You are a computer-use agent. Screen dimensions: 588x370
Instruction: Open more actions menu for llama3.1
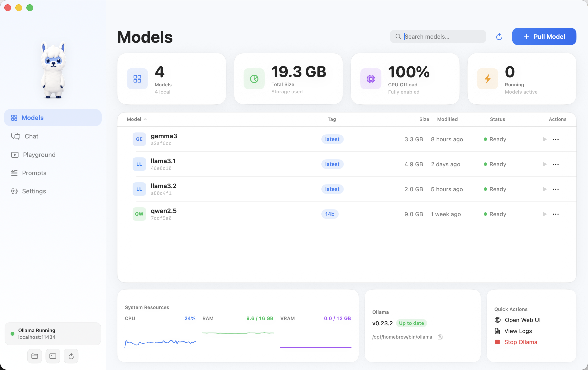tap(556, 164)
